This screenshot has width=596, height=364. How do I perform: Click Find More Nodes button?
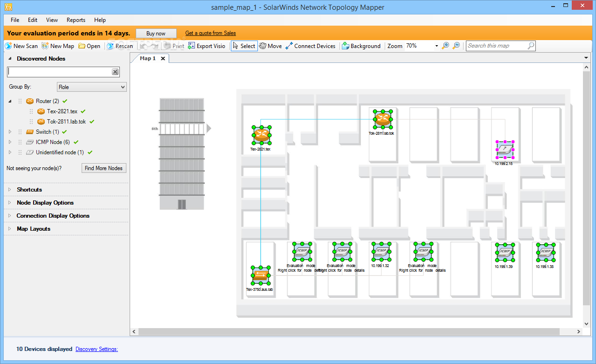tap(104, 168)
